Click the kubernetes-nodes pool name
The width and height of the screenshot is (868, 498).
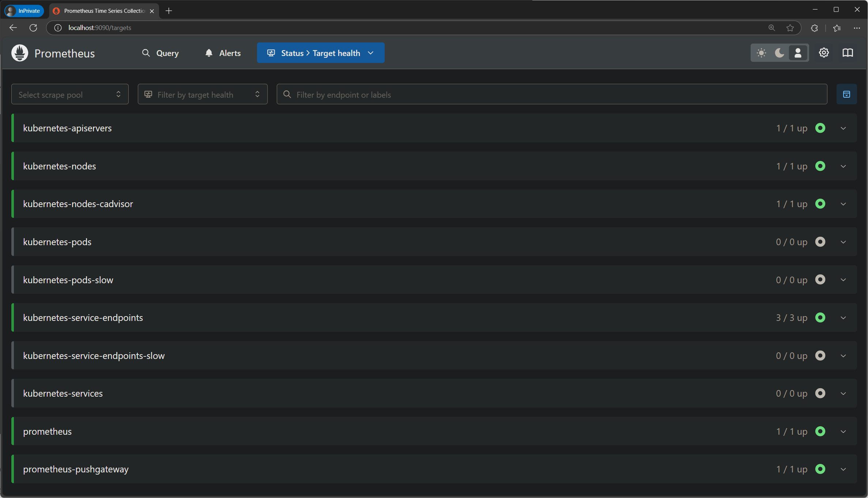[60, 166]
